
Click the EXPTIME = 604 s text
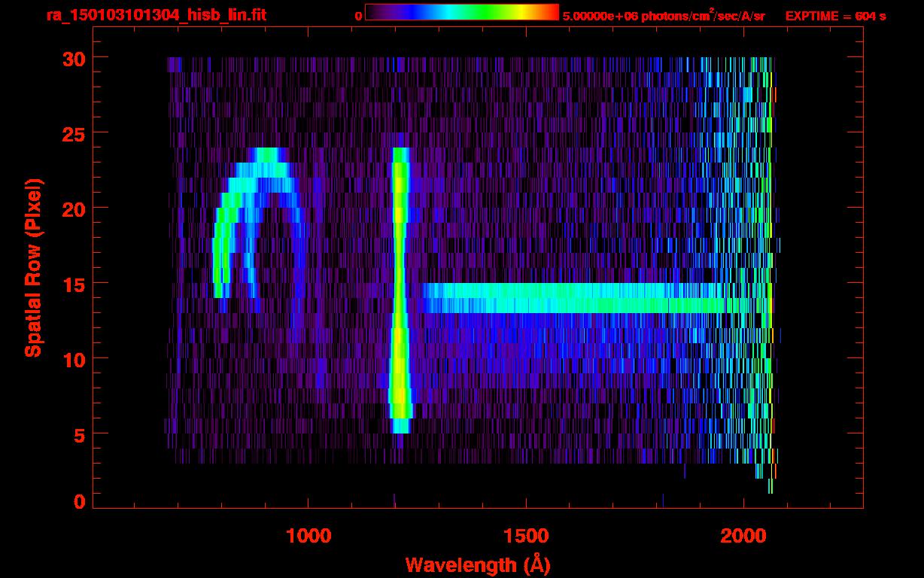pos(835,16)
